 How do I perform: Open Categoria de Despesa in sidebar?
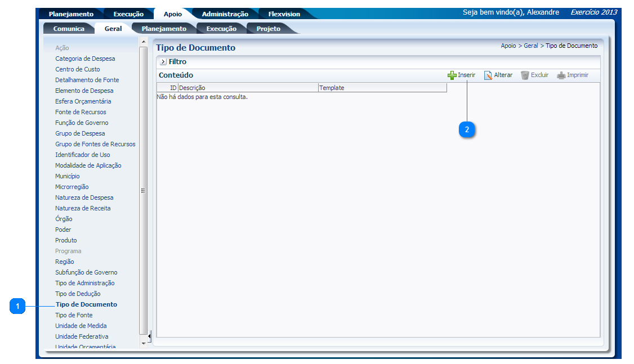point(85,59)
